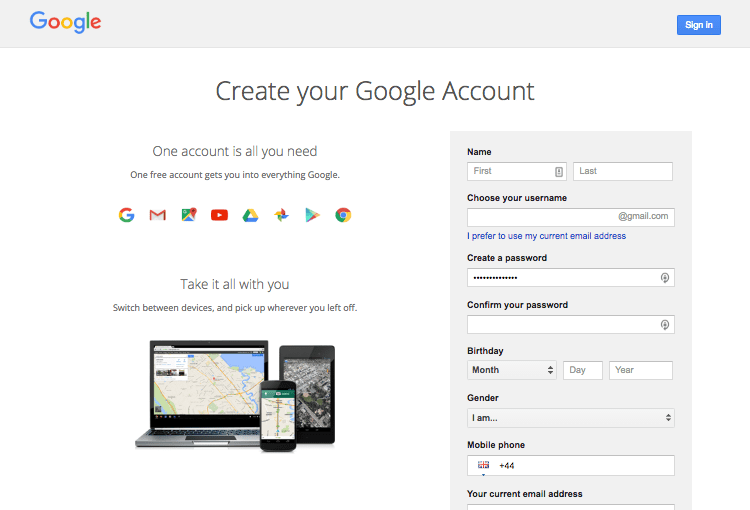Focus the birthday Year field
The width and height of the screenshot is (750, 510).
640,370
